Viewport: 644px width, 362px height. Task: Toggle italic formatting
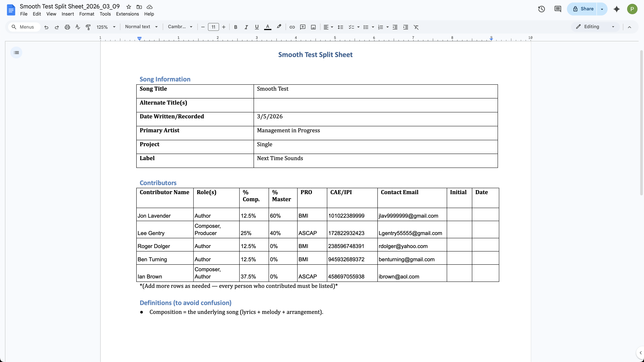246,27
